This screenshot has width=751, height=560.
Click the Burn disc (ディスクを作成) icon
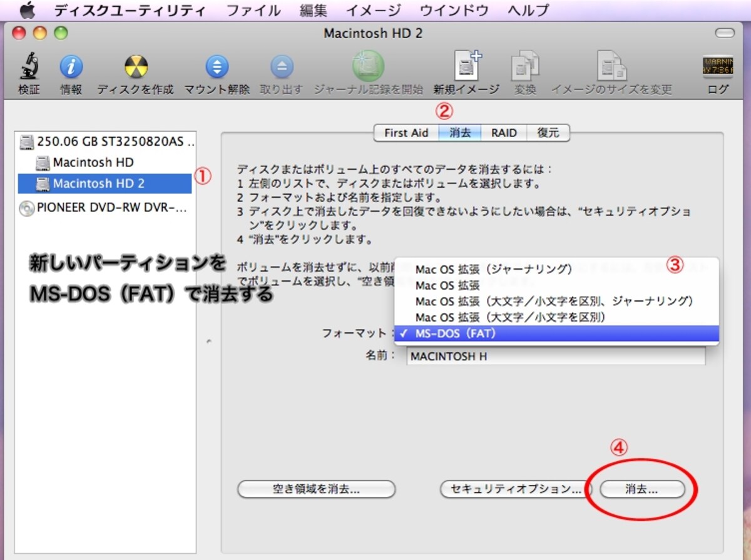pos(135,67)
